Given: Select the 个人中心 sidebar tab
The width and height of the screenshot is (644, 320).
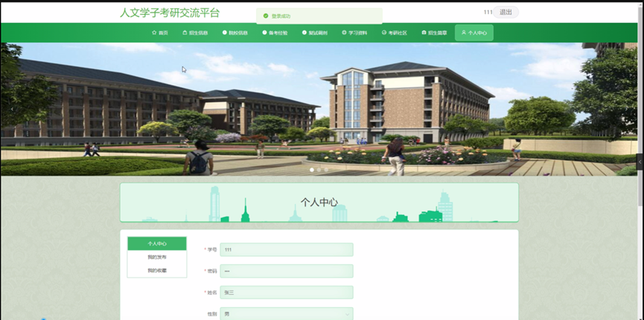Looking at the screenshot, I should (157, 243).
